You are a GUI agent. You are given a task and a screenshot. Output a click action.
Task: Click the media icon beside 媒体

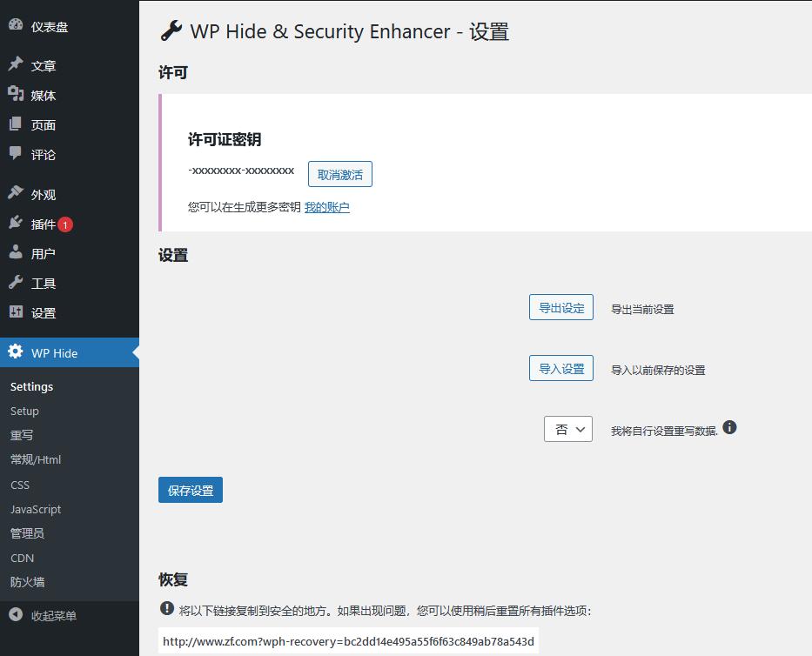coord(16,94)
